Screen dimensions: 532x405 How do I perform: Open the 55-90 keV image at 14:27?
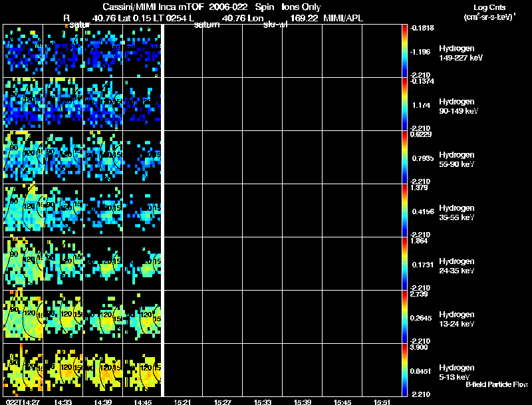coord(23,157)
